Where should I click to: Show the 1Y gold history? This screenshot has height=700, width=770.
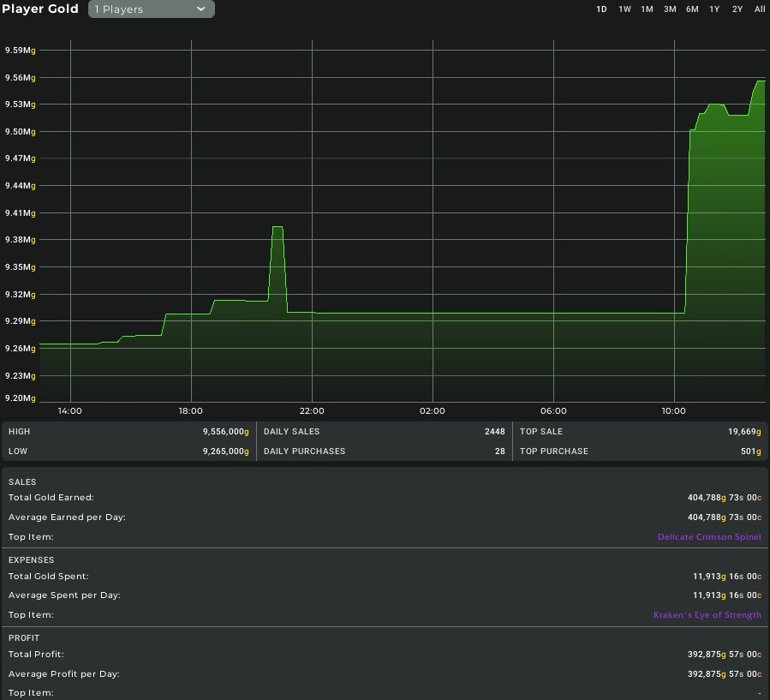pyautogui.click(x=714, y=9)
